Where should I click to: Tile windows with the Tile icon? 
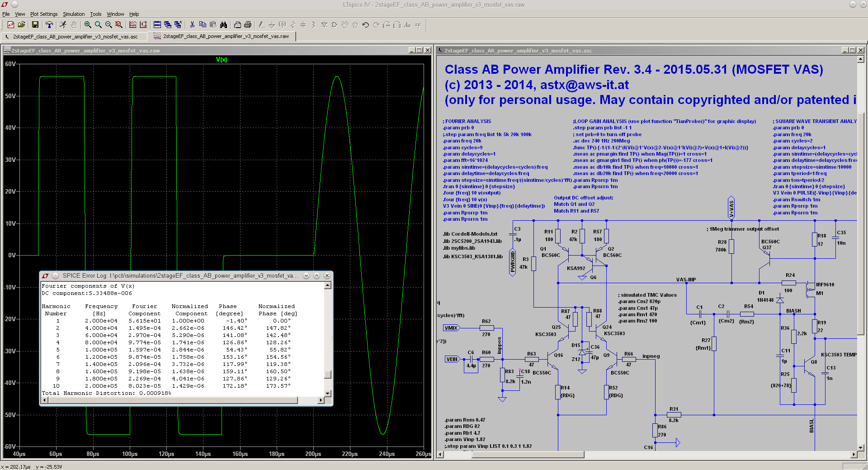(157, 25)
